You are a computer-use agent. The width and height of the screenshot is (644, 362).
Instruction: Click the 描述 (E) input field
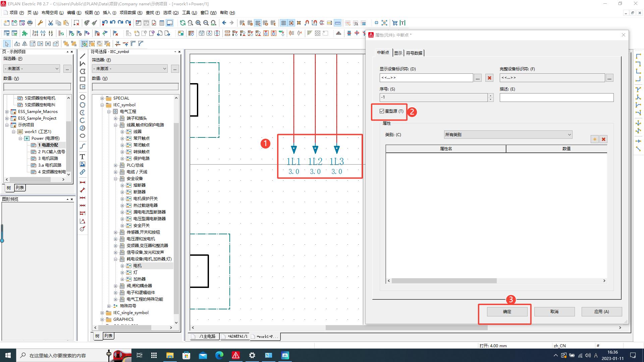[x=556, y=98]
